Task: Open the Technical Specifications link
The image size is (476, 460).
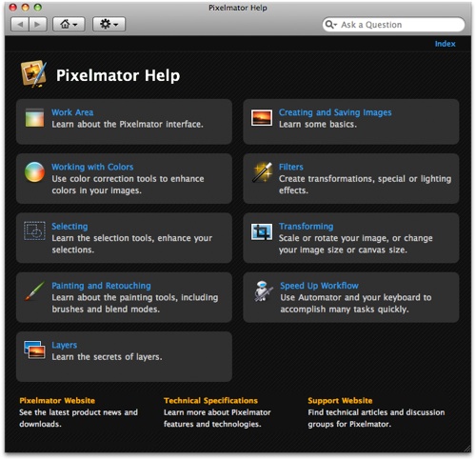Action: point(210,401)
